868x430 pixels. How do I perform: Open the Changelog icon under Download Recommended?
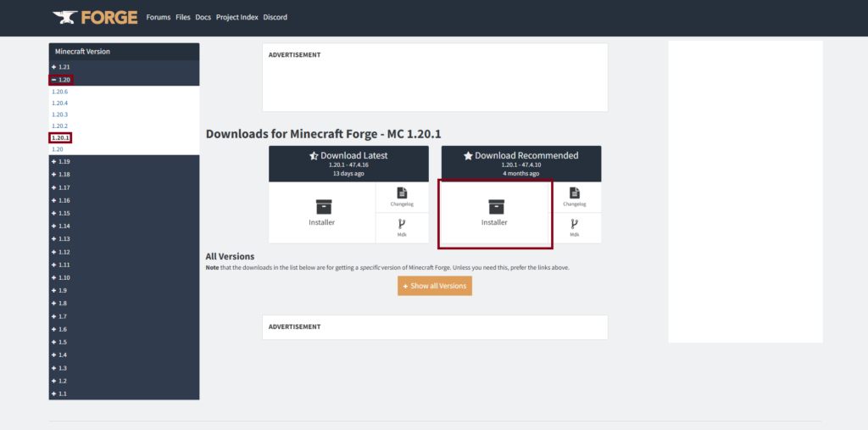pos(575,193)
